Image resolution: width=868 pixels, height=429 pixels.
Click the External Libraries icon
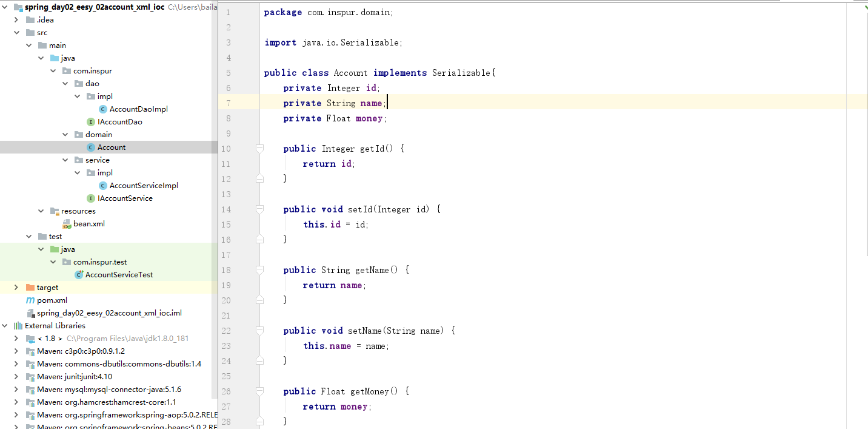click(18, 326)
